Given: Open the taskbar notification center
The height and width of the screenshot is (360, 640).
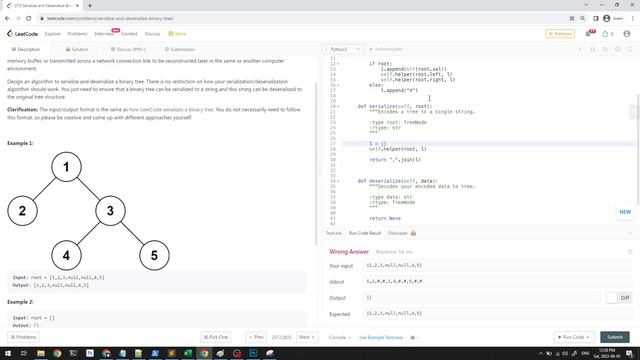Looking at the screenshot, I should pyautogui.click(x=630, y=353).
